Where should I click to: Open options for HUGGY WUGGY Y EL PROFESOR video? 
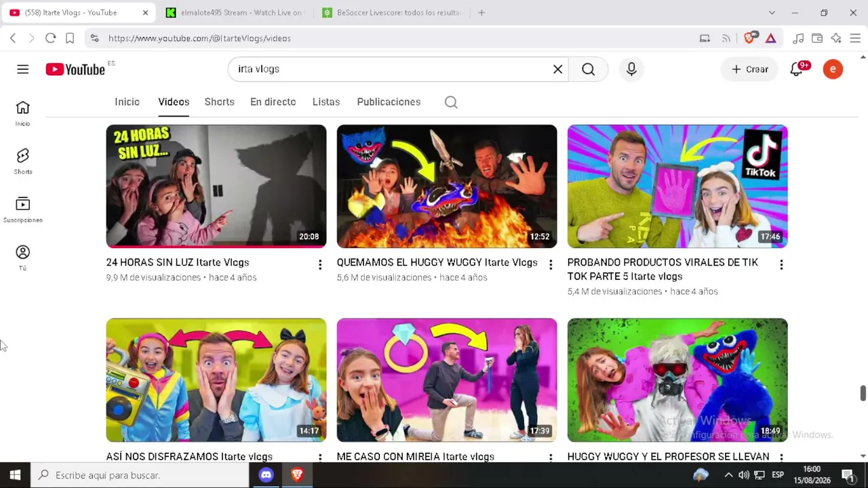click(x=781, y=458)
